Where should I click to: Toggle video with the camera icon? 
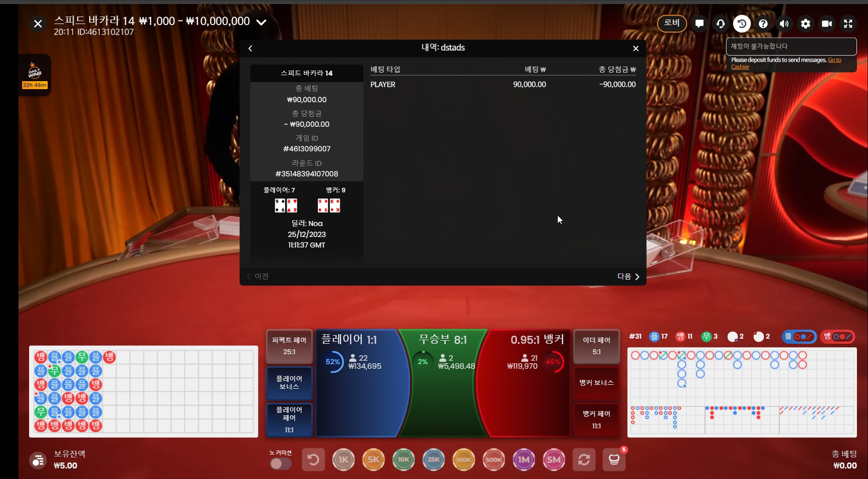point(827,24)
